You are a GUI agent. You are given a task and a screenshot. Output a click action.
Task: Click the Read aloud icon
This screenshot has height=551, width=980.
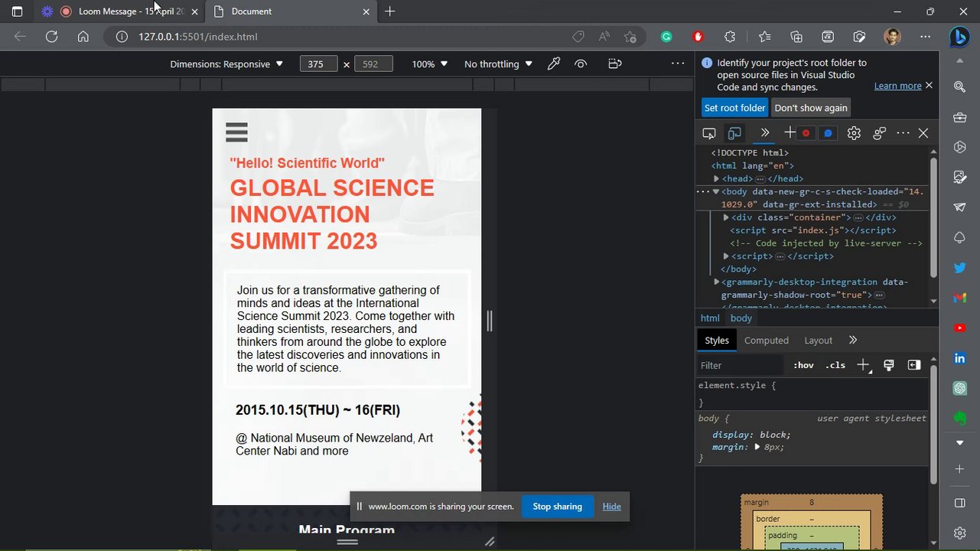pyautogui.click(x=604, y=36)
